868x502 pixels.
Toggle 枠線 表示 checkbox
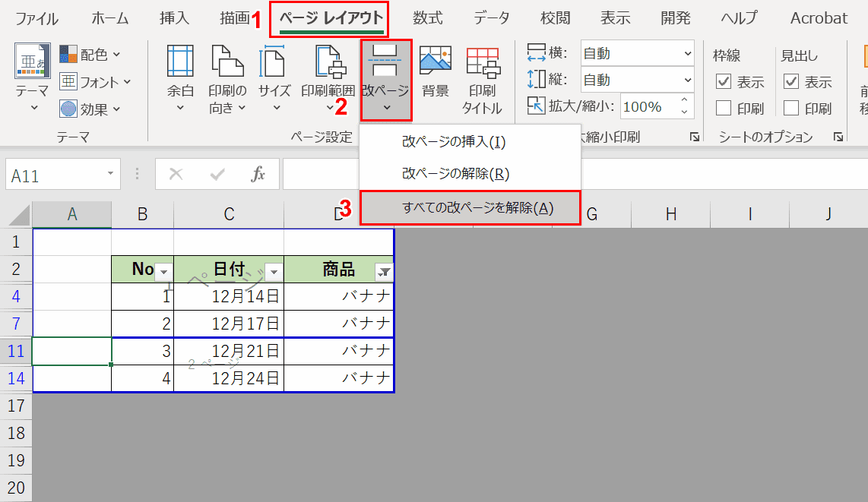(724, 82)
